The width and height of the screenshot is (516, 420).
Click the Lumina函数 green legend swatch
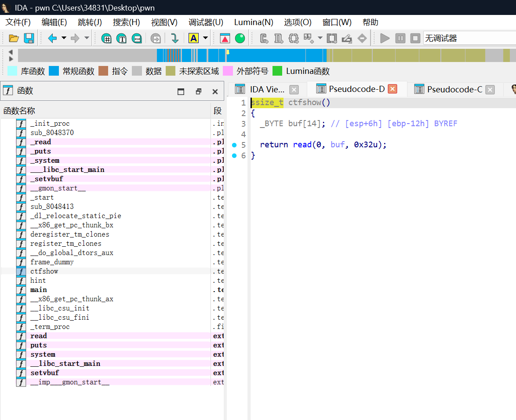click(x=277, y=71)
